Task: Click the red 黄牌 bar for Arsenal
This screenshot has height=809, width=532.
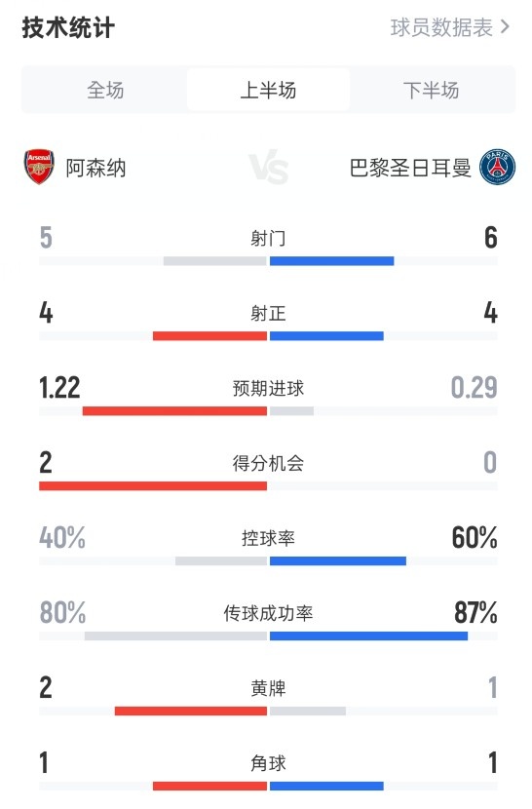Action: 191,711
